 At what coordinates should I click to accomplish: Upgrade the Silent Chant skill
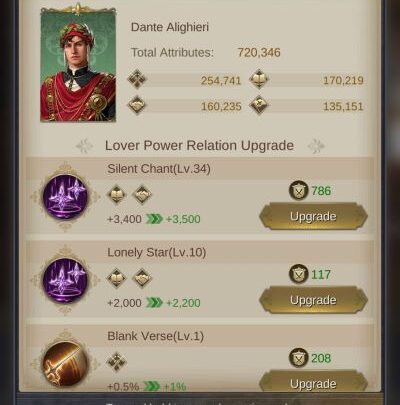coord(313,216)
